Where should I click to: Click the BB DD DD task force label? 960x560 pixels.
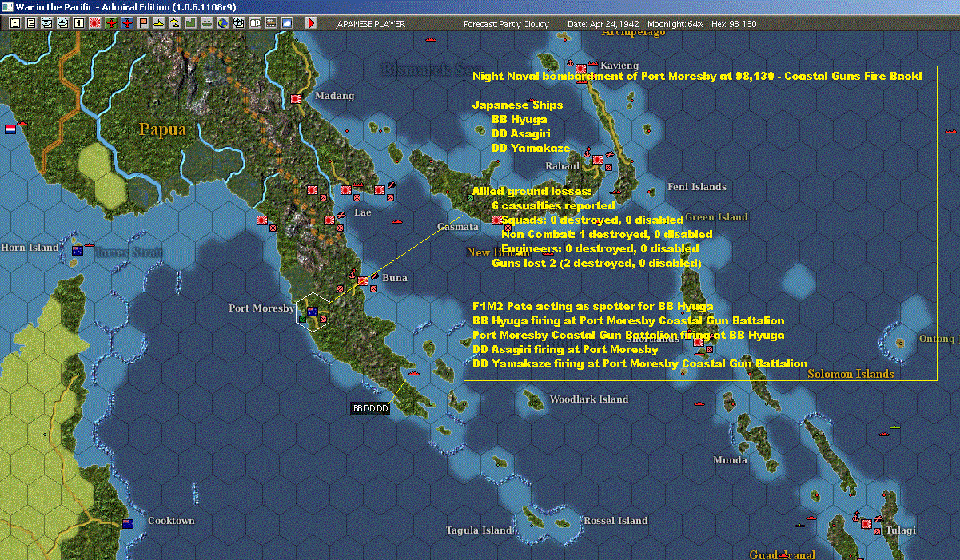(371, 408)
